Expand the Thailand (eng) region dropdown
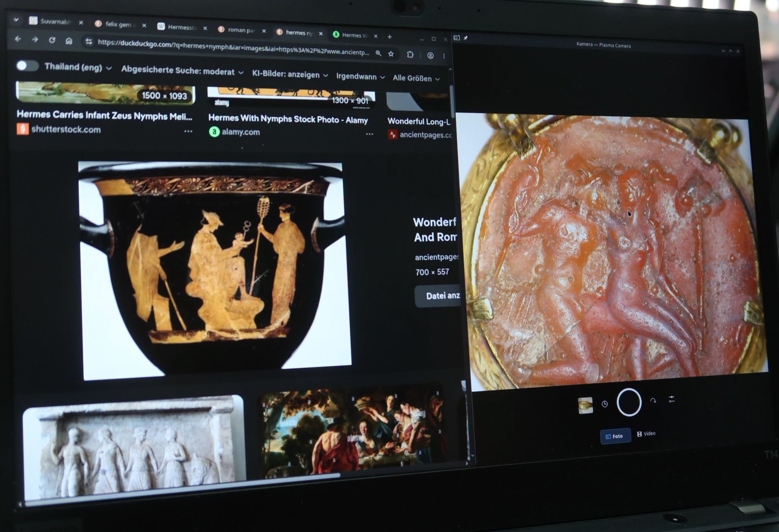The image size is (779, 532). pyautogui.click(x=78, y=67)
